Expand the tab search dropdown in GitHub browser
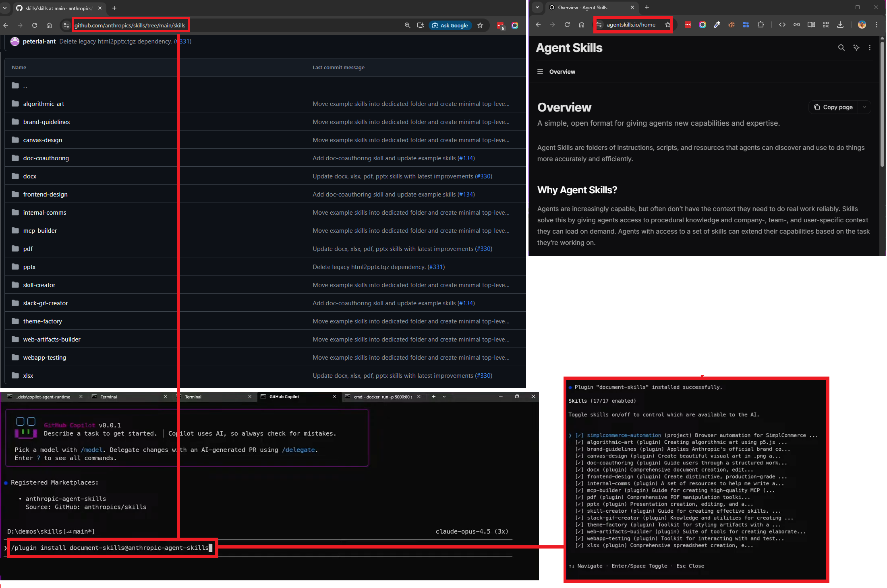Viewport: 887px width, 588px height. (5, 8)
